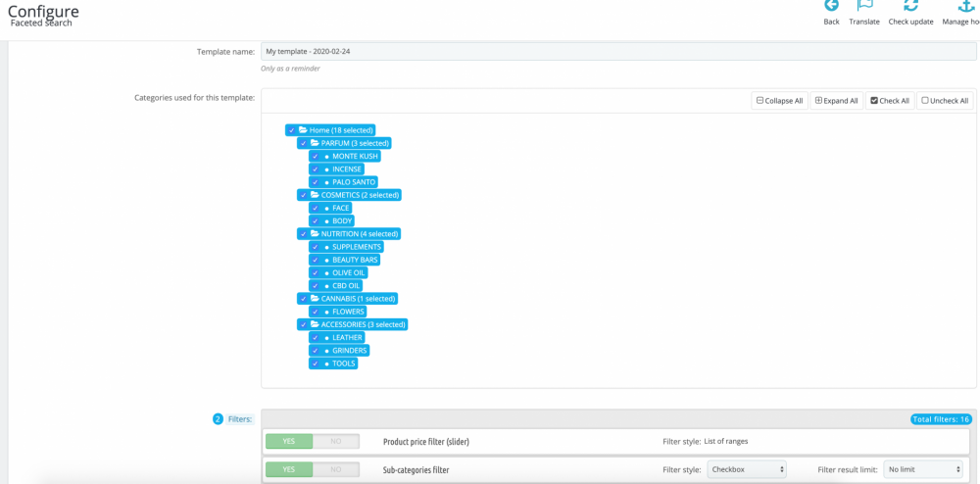Click the CANNABIS folder icon
980x484 pixels.
315,299
